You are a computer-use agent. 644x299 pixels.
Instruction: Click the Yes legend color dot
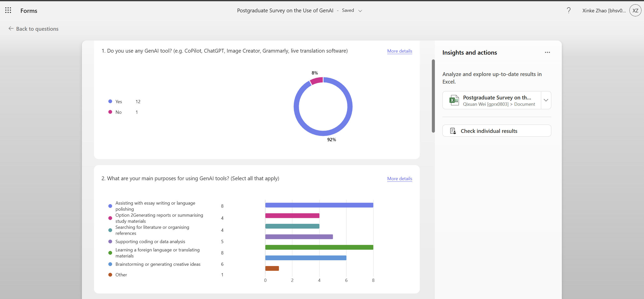pos(110,101)
